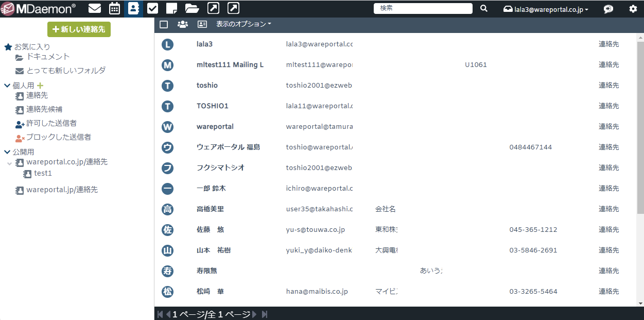The image size is (644, 320).
Task: Select the lala3 contact avatar circle
Action: pyautogui.click(x=167, y=44)
